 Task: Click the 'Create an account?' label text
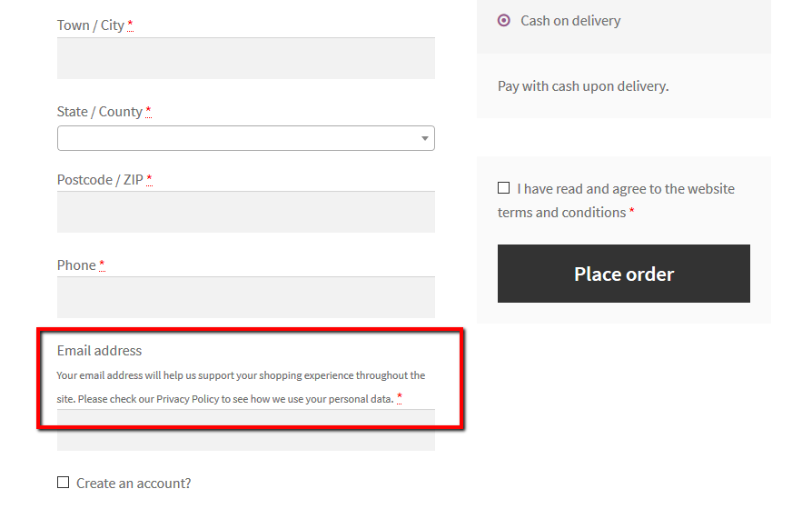coord(134,484)
